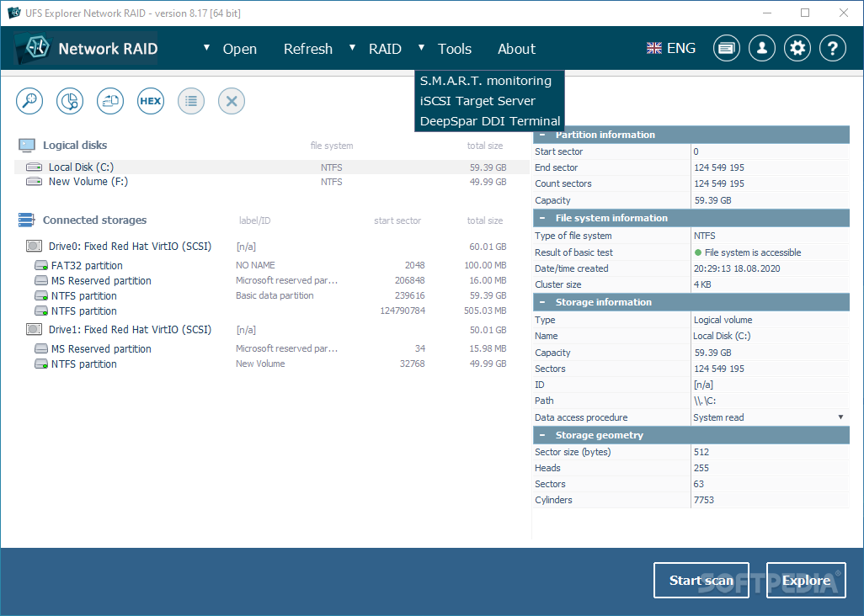864x616 pixels.
Task: Click the Drive0 hard disk icon
Action: pyautogui.click(x=35, y=246)
